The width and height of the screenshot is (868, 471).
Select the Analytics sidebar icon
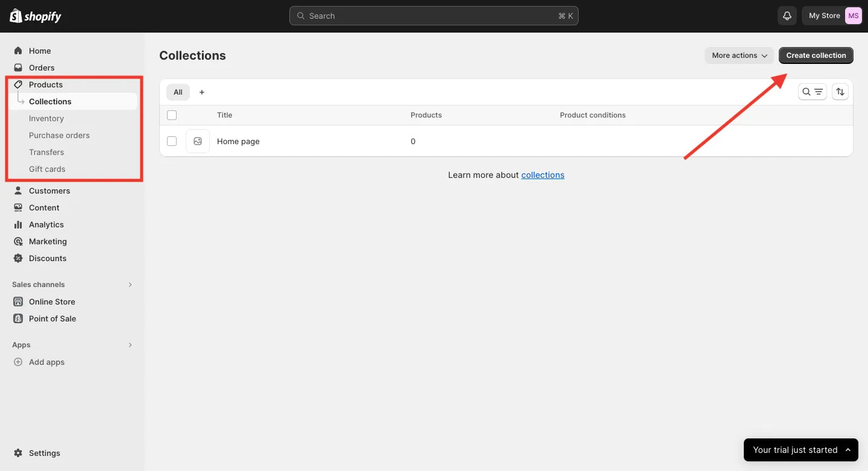pyautogui.click(x=18, y=224)
